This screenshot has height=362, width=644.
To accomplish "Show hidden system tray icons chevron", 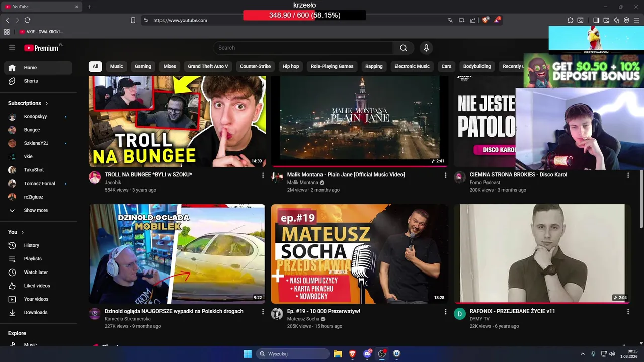I will click(583, 354).
